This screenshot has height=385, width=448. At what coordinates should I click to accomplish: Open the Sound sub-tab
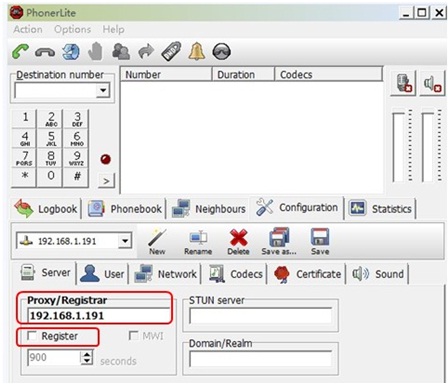point(378,274)
